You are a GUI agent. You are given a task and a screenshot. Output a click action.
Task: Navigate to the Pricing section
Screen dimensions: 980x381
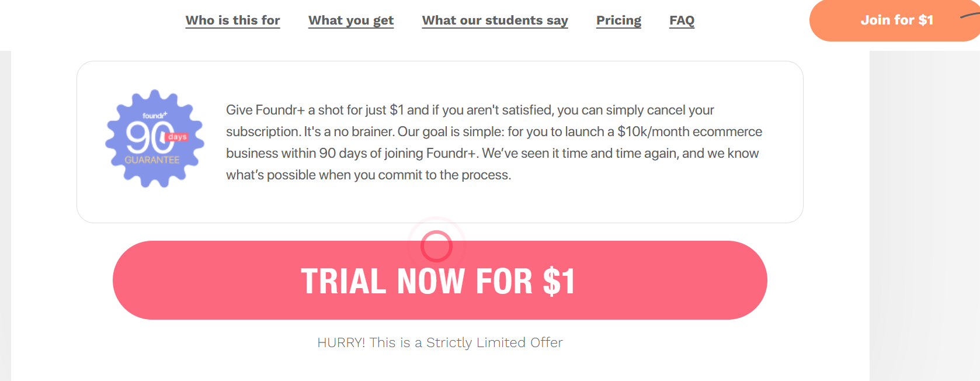[x=618, y=20]
